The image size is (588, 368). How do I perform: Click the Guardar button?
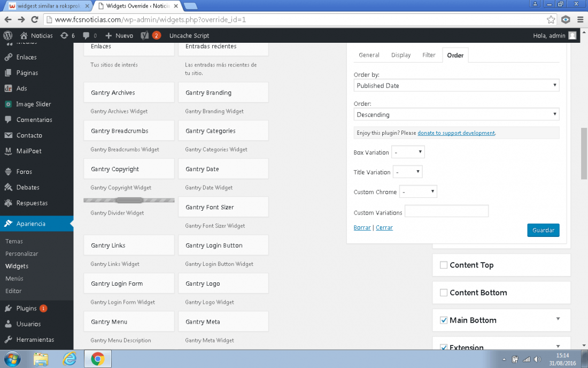click(543, 231)
